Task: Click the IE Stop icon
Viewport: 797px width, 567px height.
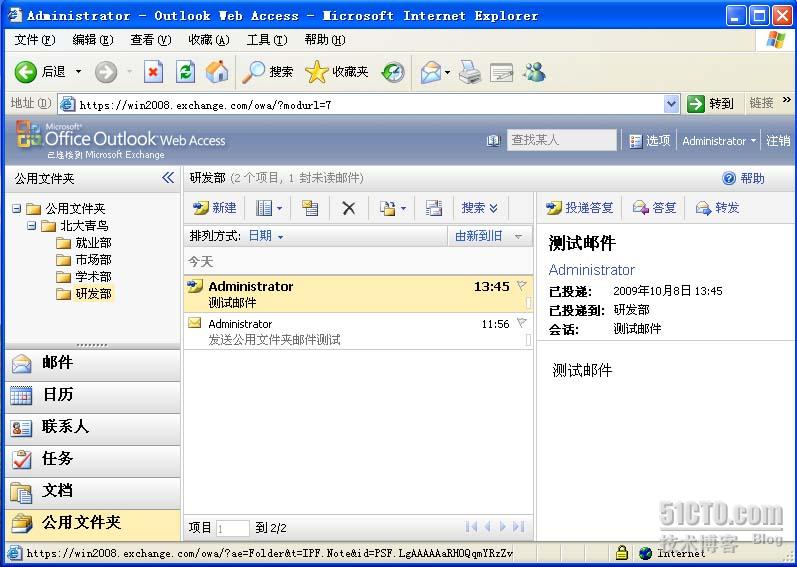Action: coord(153,72)
